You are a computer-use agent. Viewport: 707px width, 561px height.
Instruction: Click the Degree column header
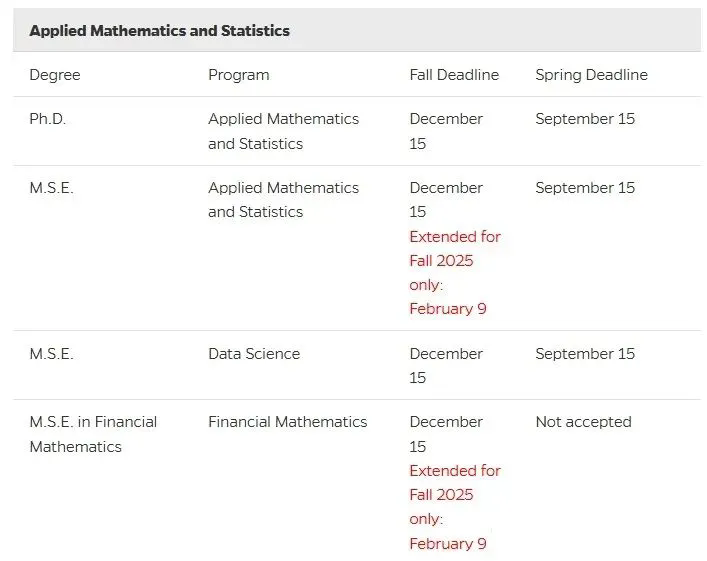55,75
